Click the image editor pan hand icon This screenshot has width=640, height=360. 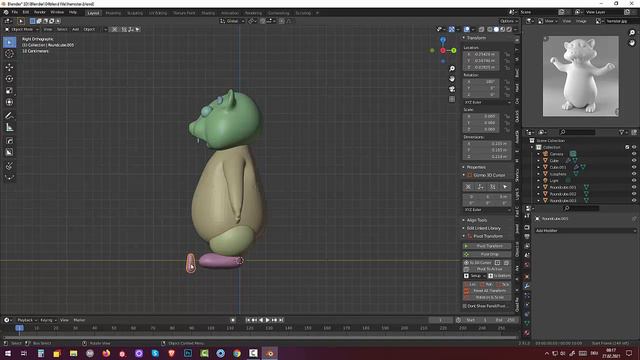(632, 42)
